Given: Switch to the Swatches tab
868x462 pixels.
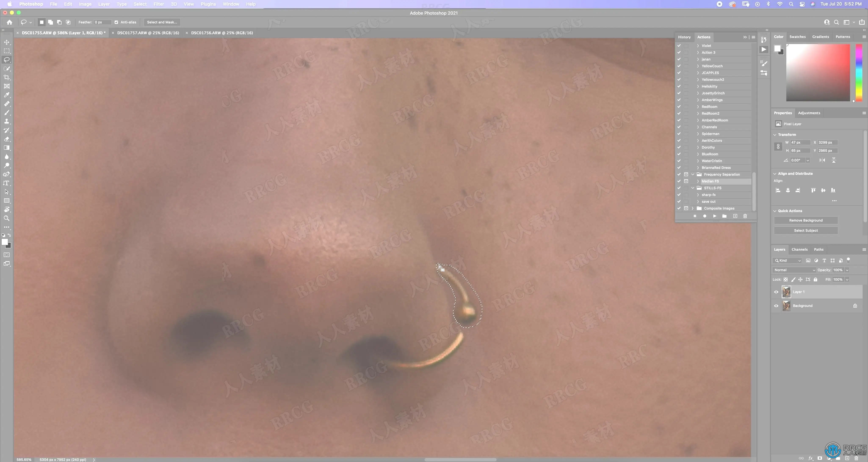Looking at the screenshot, I should point(797,37).
